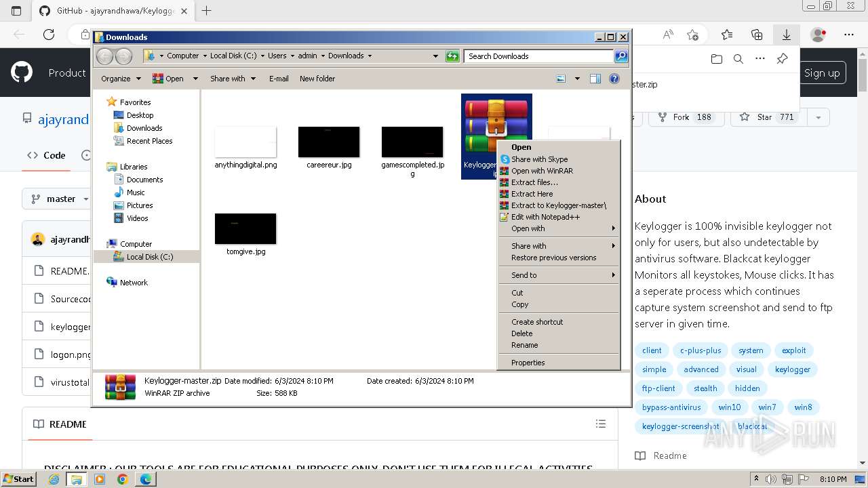Open more options dots in downloads flyout
The height and width of the screenshot is (488, 868).
[x=760, y=59]
